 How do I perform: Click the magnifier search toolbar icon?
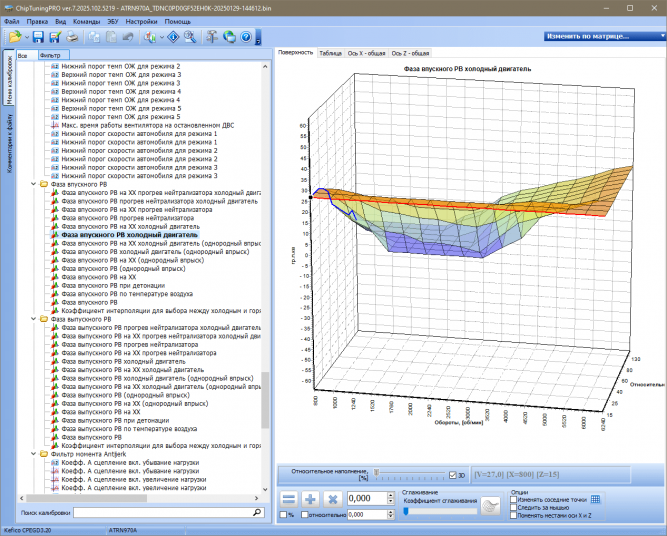[x=190, y=37]
